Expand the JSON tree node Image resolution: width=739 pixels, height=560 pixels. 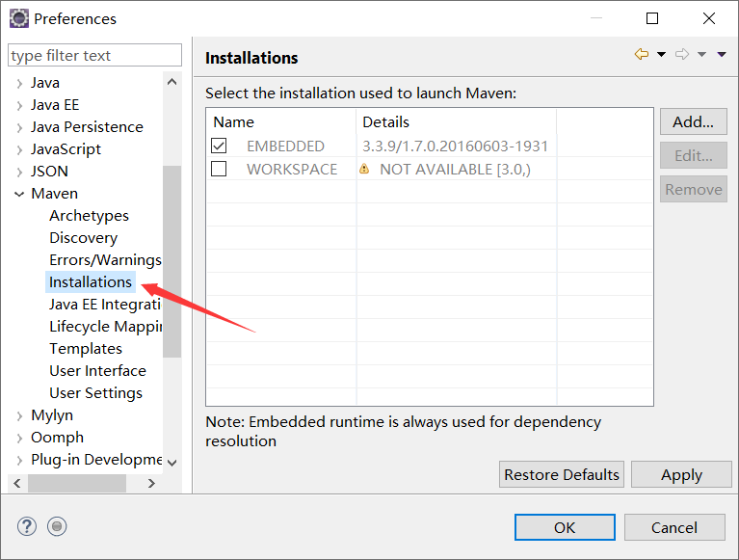coord(19,173)
